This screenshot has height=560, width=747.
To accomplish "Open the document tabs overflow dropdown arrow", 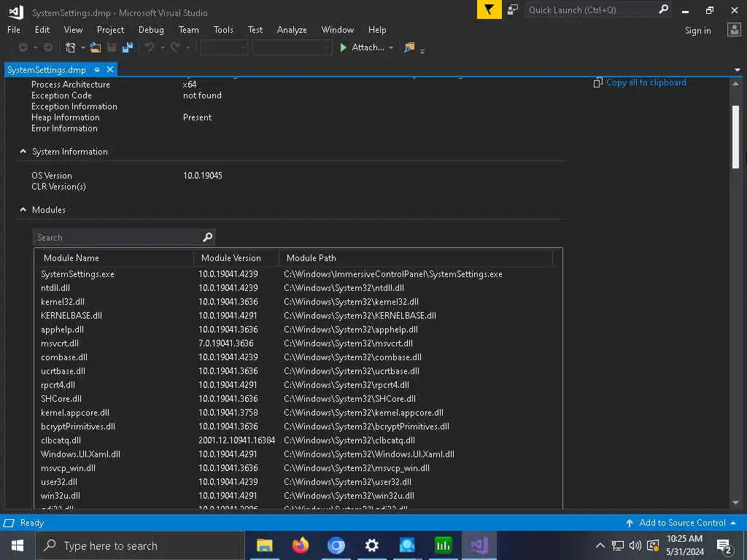I will point(738,69).
